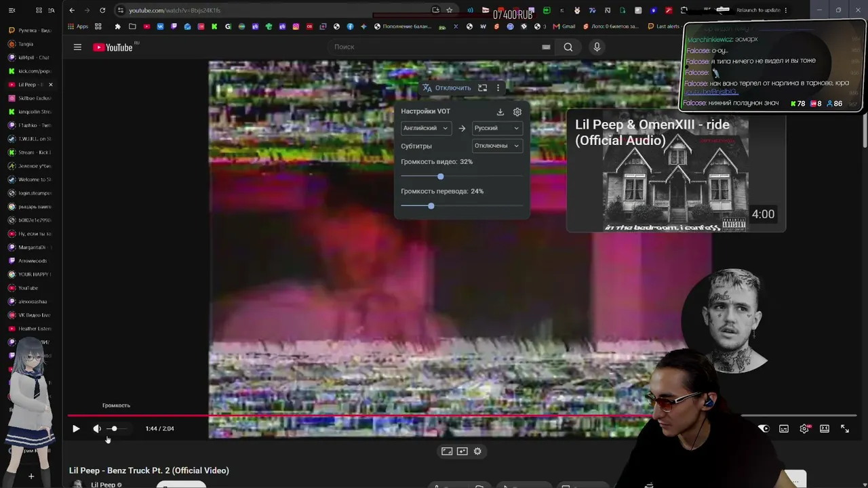Open the Пополнение баланса bookmark

tap(402, 26)
